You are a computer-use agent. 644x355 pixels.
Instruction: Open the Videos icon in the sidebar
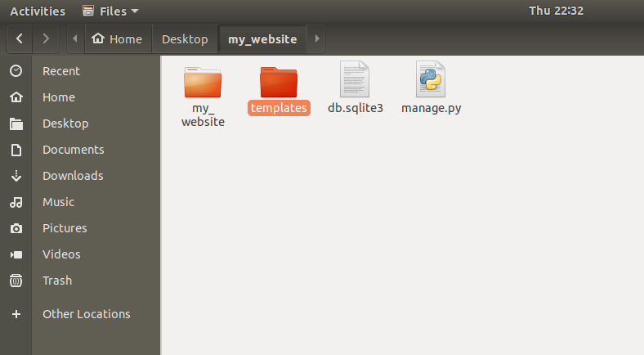click(16, 254)
